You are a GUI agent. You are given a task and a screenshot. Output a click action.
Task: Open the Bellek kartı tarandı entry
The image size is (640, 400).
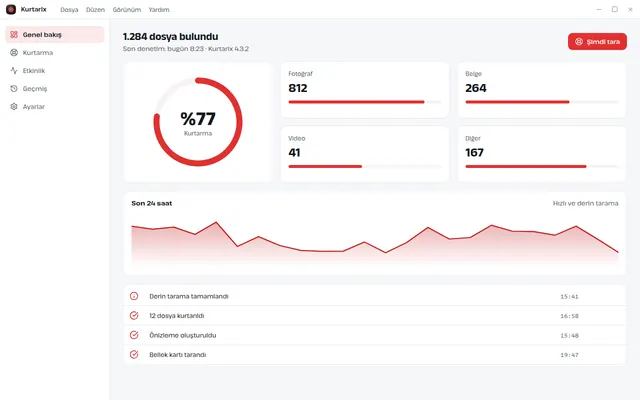coord(375,355)
